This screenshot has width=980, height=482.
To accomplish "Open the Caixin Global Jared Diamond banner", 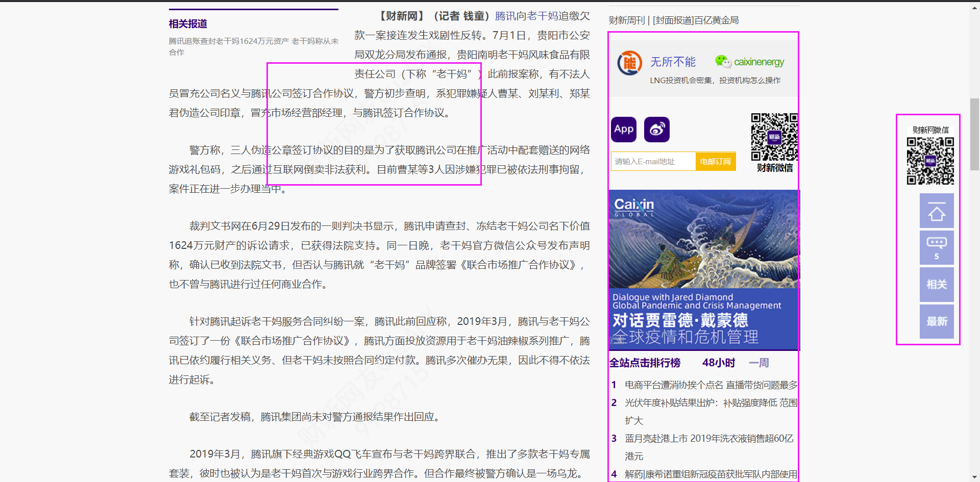I will (704, 270).
